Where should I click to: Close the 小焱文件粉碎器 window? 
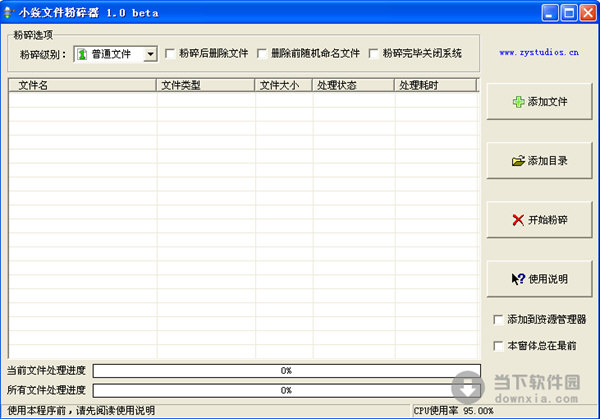pos(588,13)
